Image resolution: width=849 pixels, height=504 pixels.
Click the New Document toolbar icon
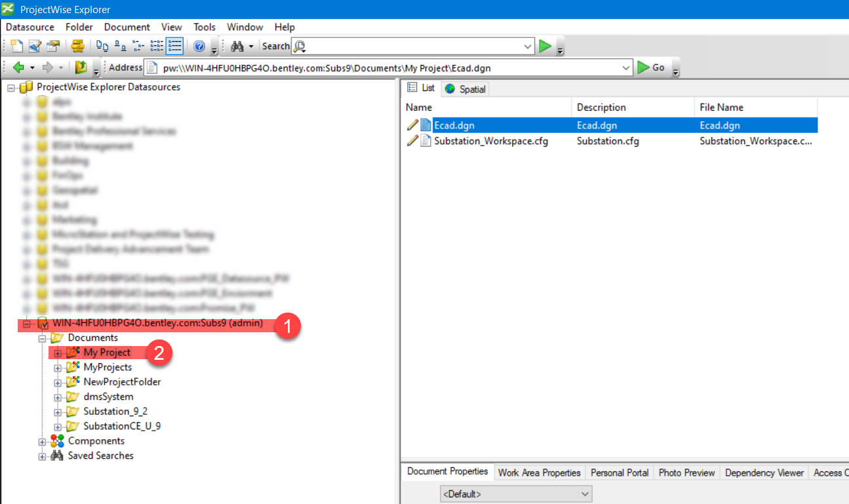17,46
